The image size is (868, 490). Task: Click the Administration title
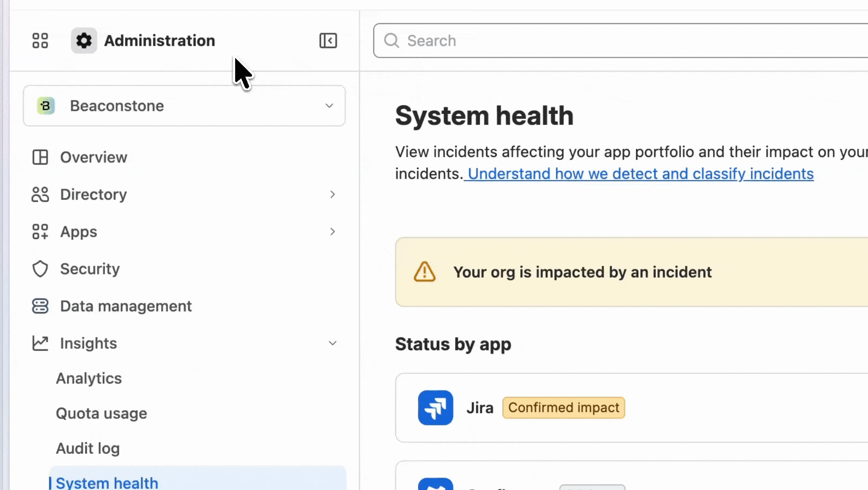pos(159,40)
